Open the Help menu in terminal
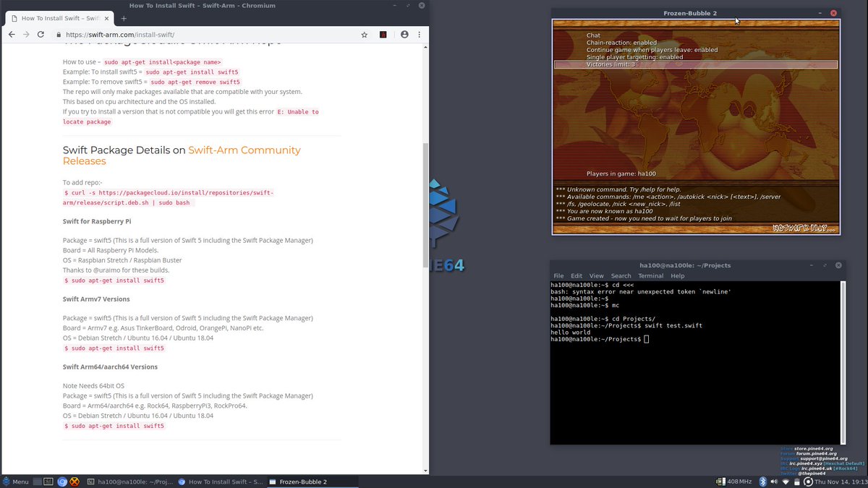 [x=677, y=275]
